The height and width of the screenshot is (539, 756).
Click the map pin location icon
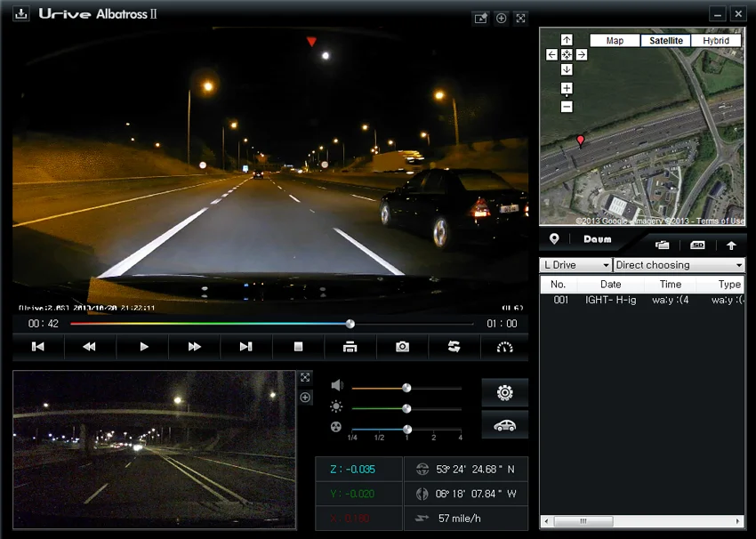point(554,238)
